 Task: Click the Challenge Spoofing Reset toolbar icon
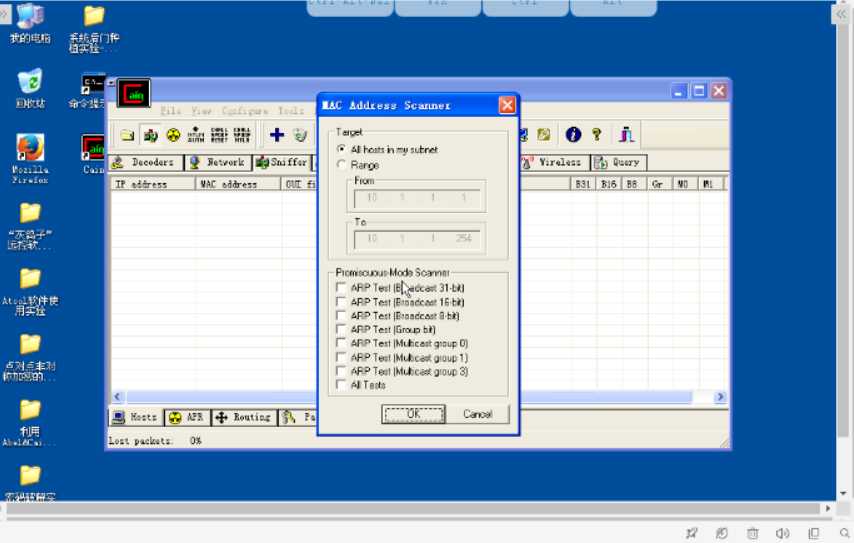coord(219,135)
